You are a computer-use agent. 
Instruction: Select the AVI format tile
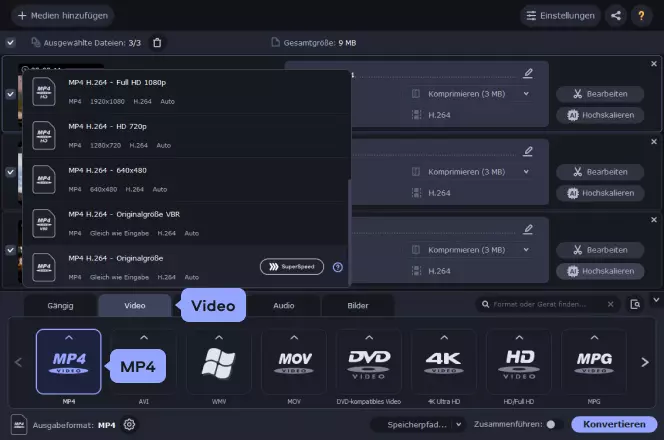pos(144,362)
